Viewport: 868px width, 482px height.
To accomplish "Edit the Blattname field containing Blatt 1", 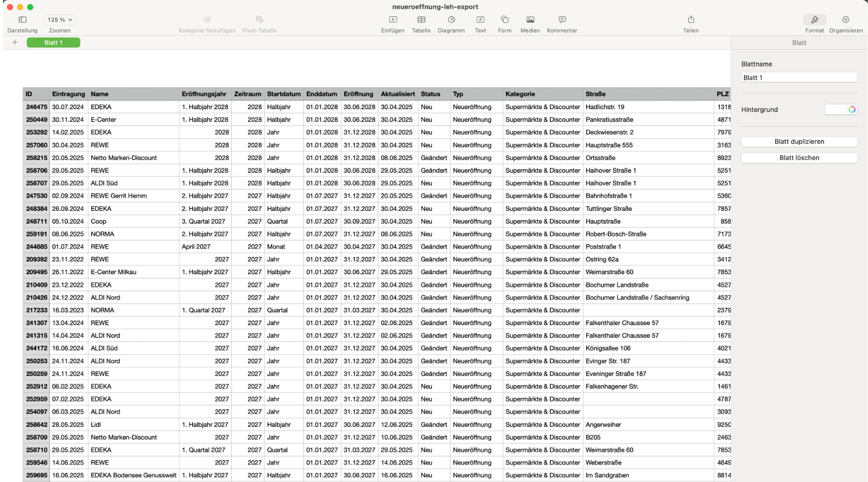I will [799, 78].
